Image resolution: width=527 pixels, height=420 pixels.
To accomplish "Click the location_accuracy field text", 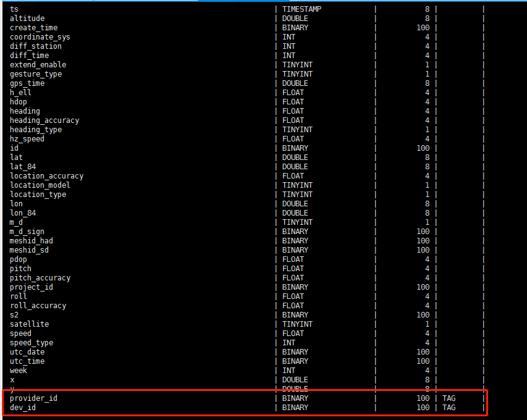I will coord(46,175).
